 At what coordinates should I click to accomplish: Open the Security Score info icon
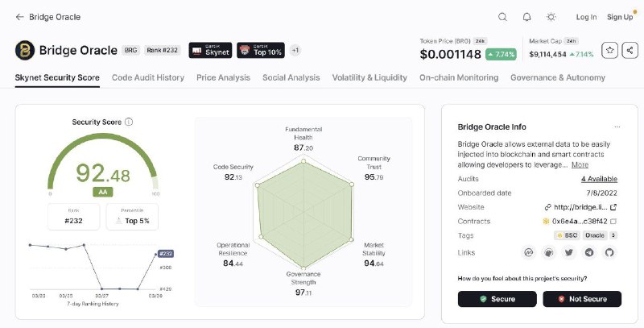[x=129, y=122]
